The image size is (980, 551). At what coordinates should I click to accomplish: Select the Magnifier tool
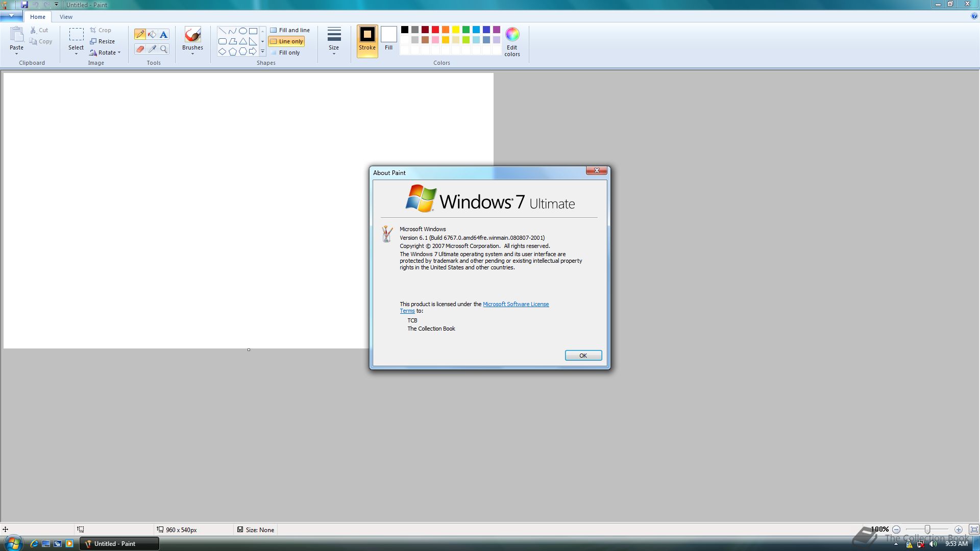[x=163, y=49]
